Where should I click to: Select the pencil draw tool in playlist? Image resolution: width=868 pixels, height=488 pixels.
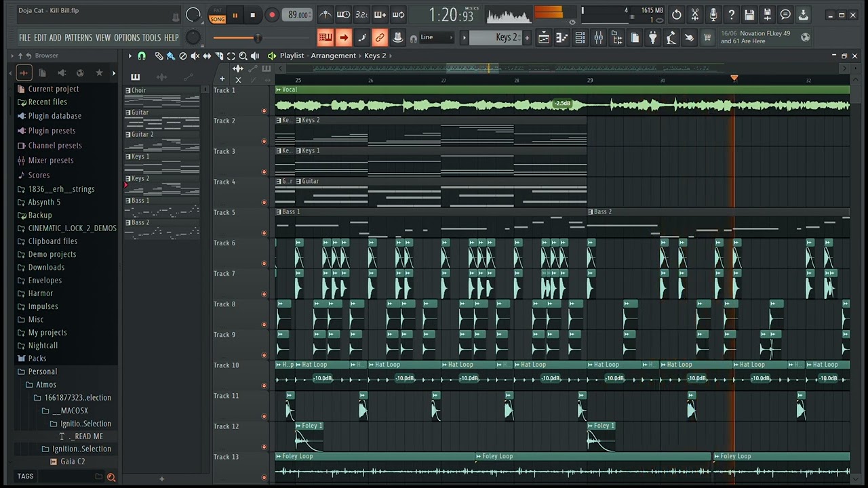pyautogui.click(x=159, y=56)
